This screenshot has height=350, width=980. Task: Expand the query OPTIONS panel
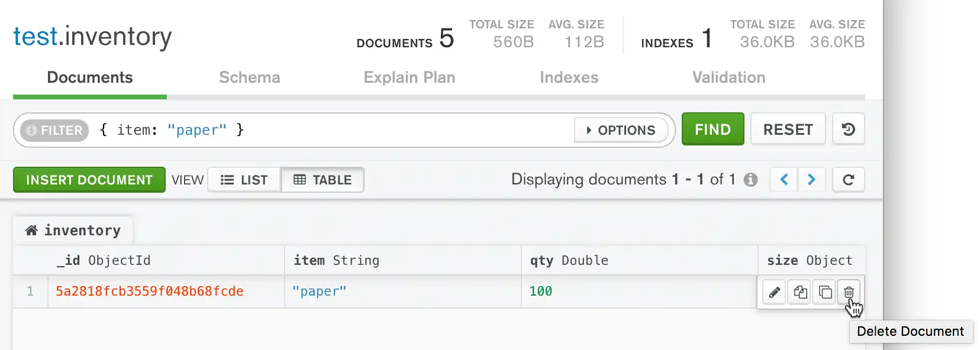pos(621,130)
